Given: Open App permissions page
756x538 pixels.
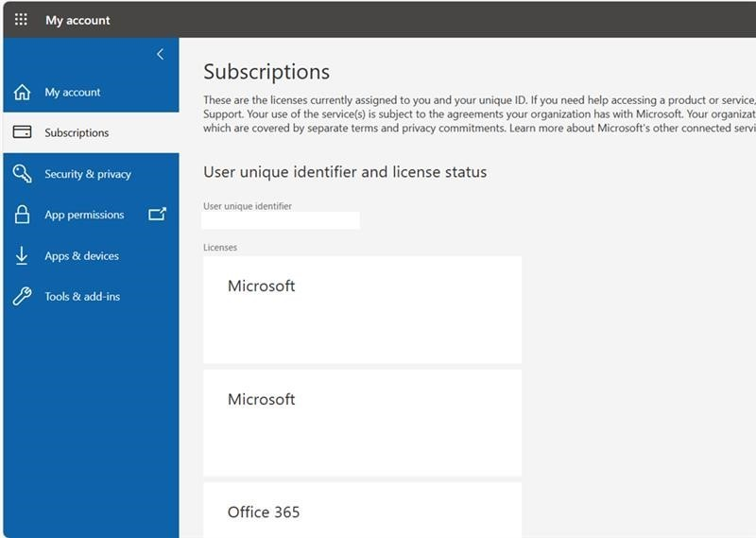Looking at the screenshot, I should (91, 215).
